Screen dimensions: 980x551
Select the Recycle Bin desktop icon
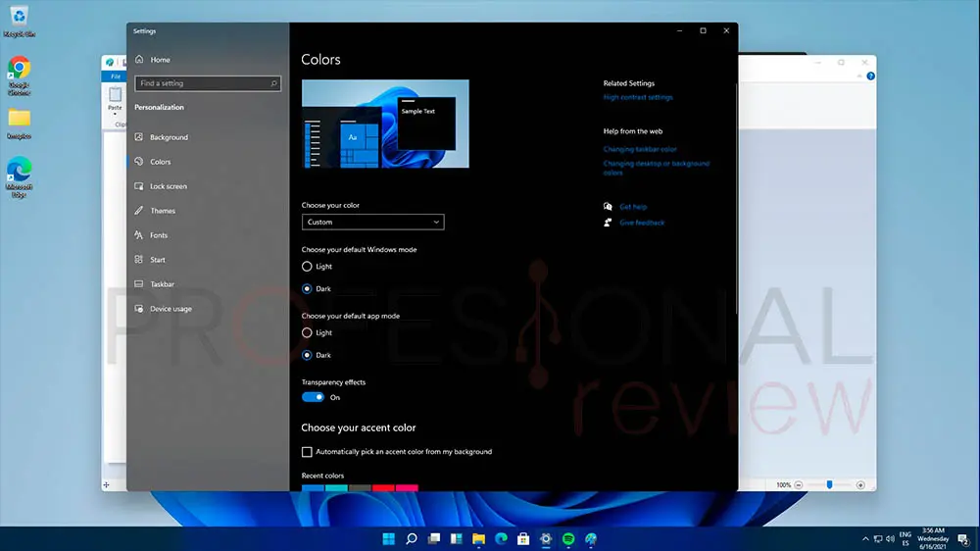coord(19,22)
